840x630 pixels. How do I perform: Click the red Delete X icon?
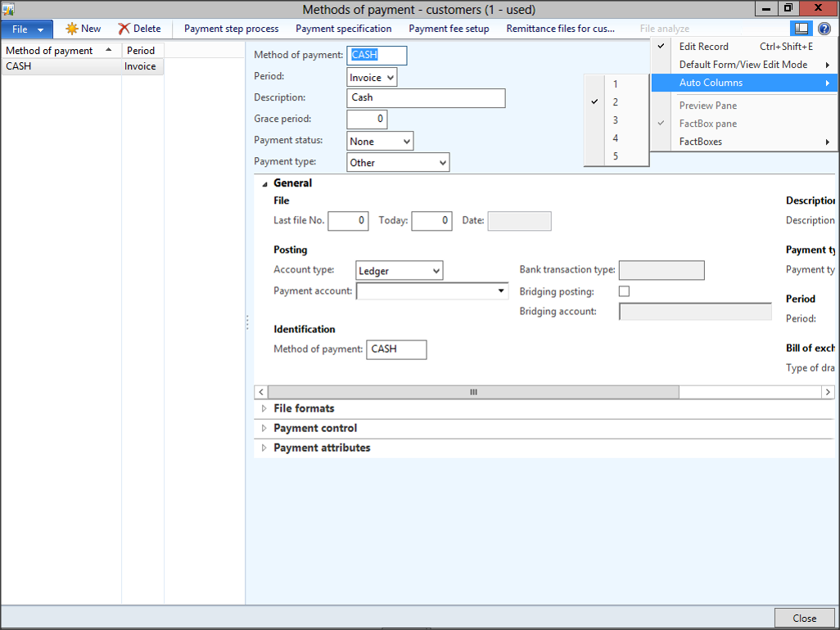124,29
